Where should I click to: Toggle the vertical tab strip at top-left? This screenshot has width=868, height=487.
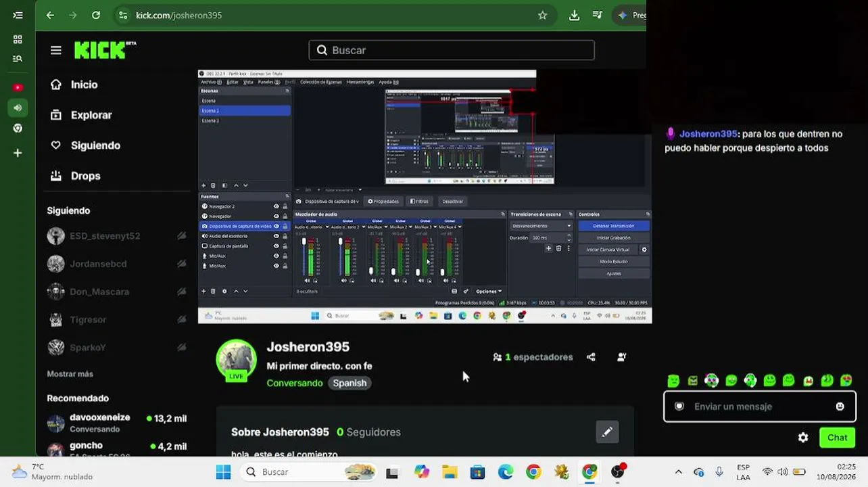18,15
